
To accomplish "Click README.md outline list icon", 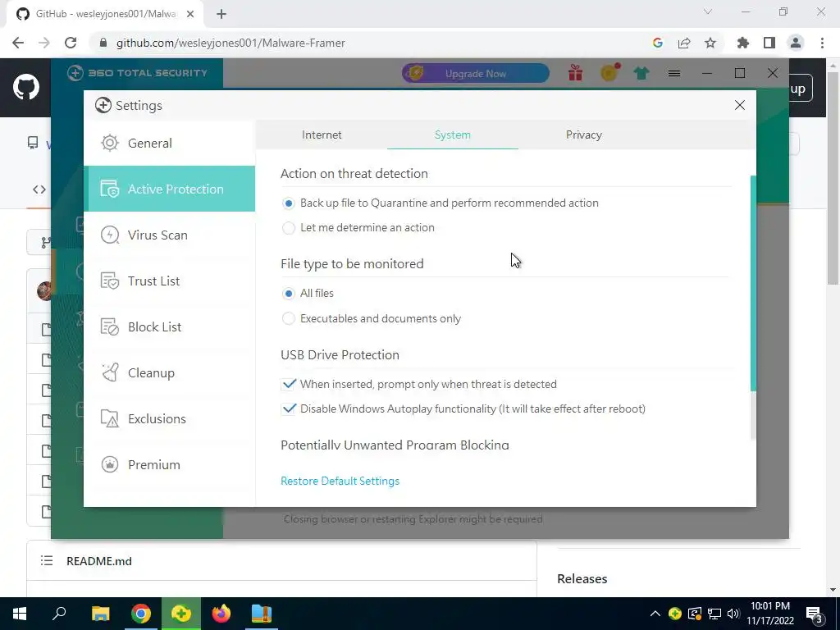I will [47, 561].
